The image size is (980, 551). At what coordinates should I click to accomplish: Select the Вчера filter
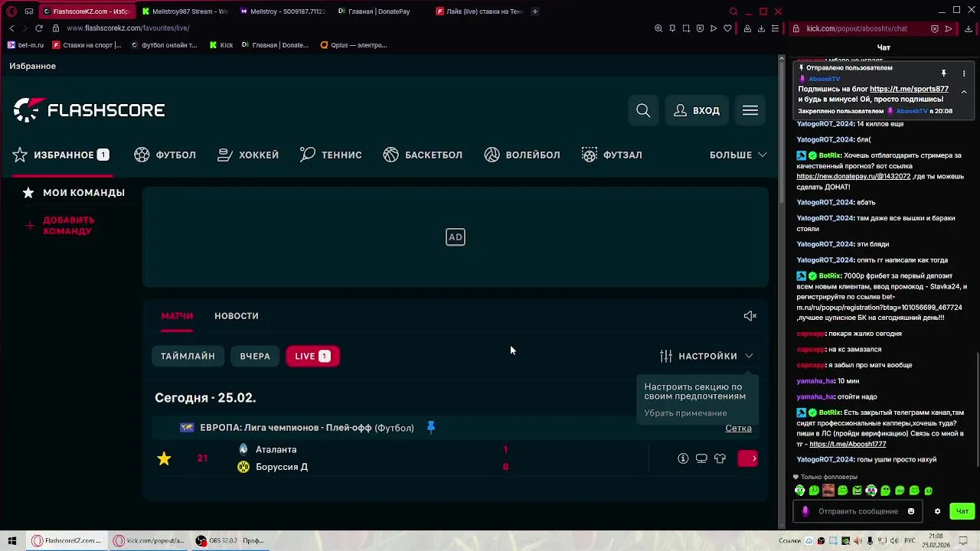click(255, 356)
